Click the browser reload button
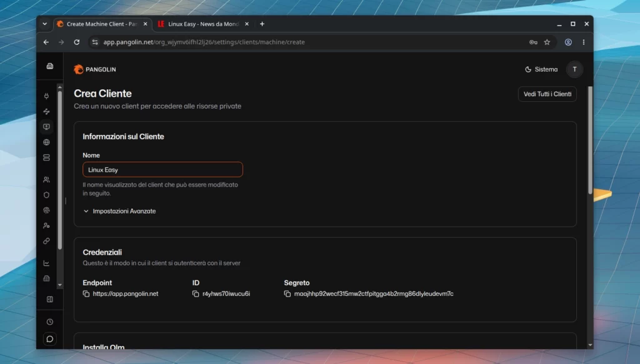 tap(76, 42)
